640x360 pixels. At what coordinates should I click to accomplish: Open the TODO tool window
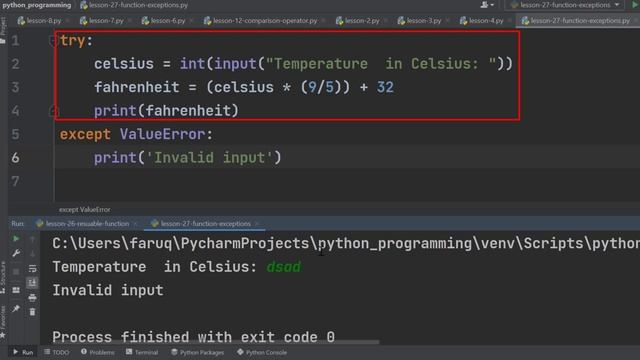pyautogui.click(x=56, y=352)
